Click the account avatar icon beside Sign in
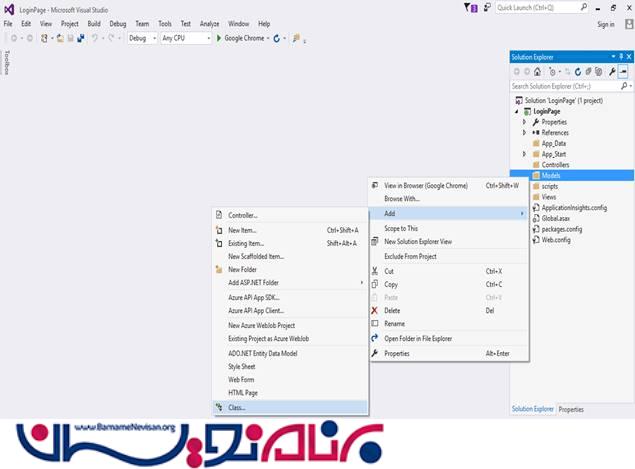 (629, 24)
